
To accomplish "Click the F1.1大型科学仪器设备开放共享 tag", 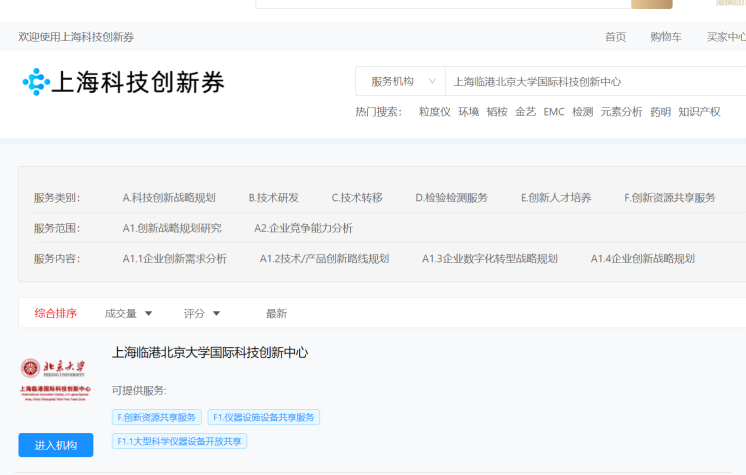I will coord(180,441).
